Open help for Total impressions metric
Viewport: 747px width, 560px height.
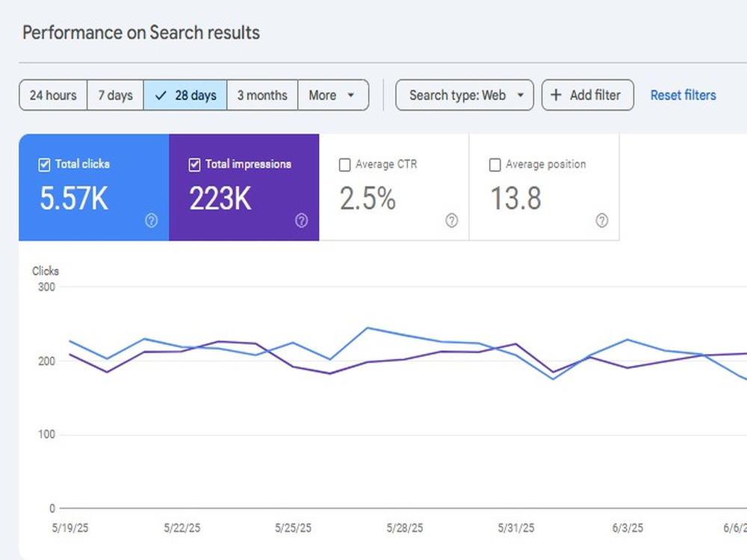(x=301, y=220)
